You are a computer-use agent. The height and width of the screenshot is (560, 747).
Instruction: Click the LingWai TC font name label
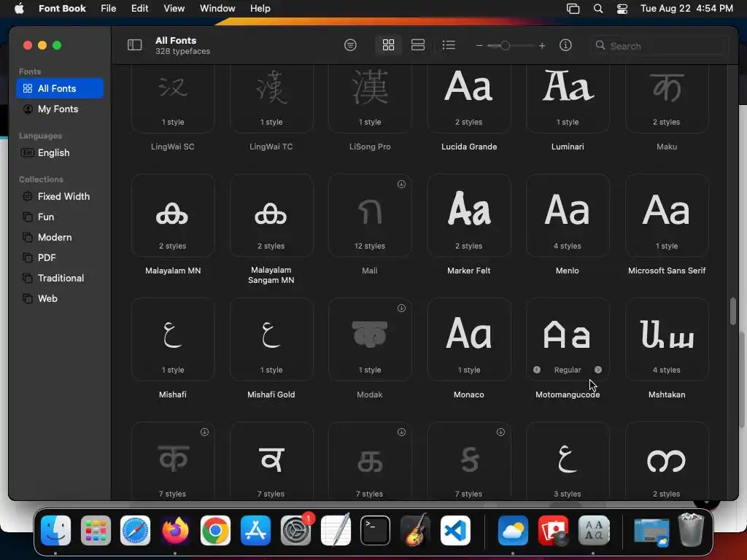(x=271, y=147)
